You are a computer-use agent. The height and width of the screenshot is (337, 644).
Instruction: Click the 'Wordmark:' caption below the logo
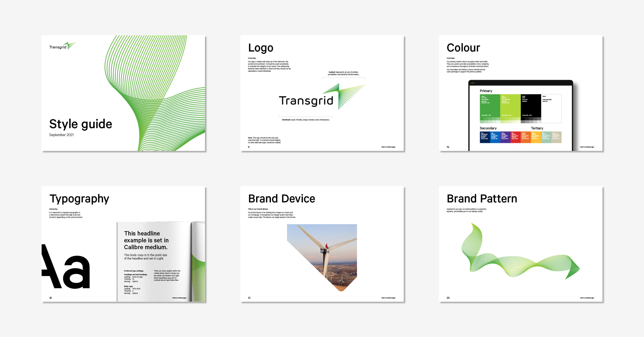(x=306, y=120)
